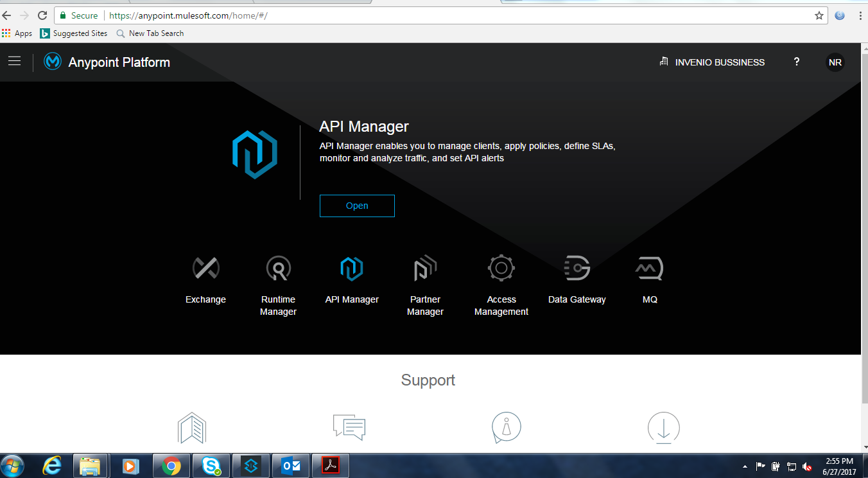Click the Support section heading
This screenshot has width=868, height=478.
[428, 380]
